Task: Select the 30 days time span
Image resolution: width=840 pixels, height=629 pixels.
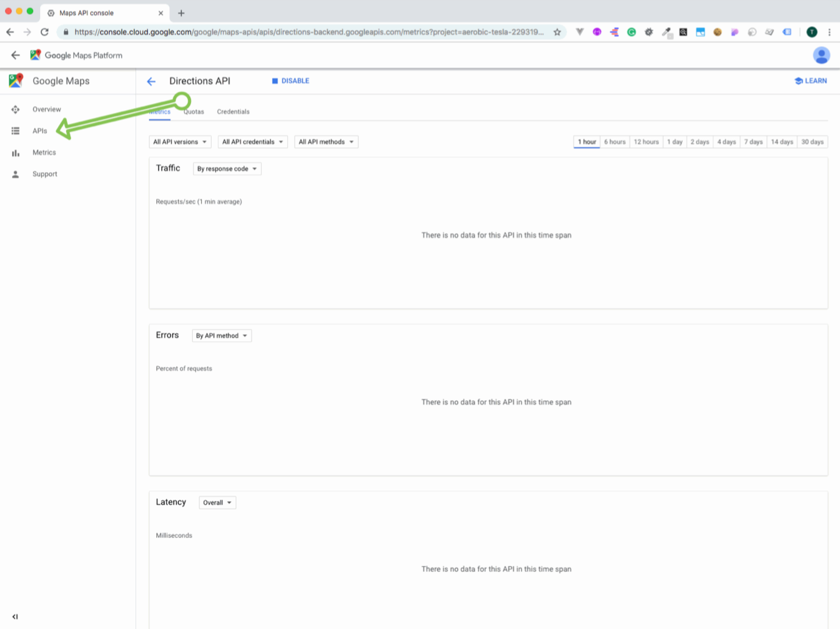Action: coord(812,142)
